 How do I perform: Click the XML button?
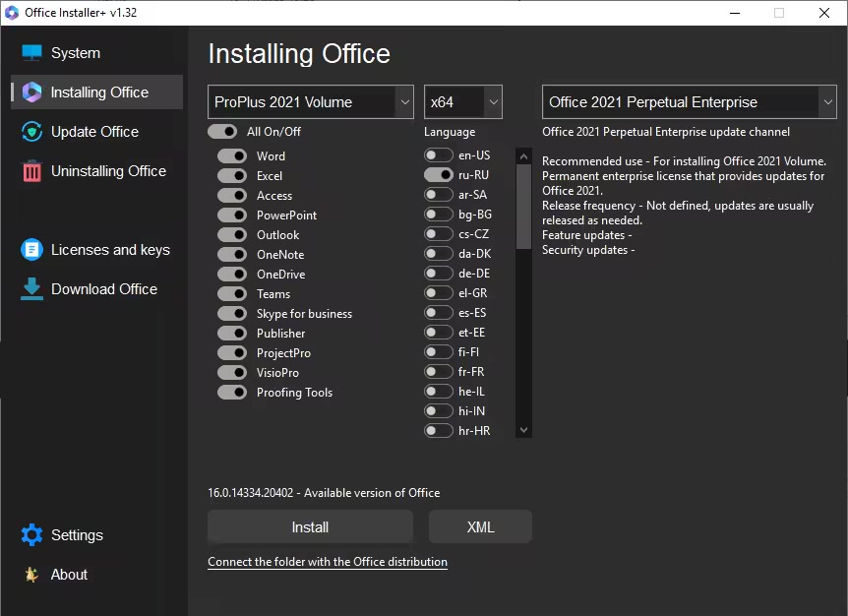(x=480, y=527)
